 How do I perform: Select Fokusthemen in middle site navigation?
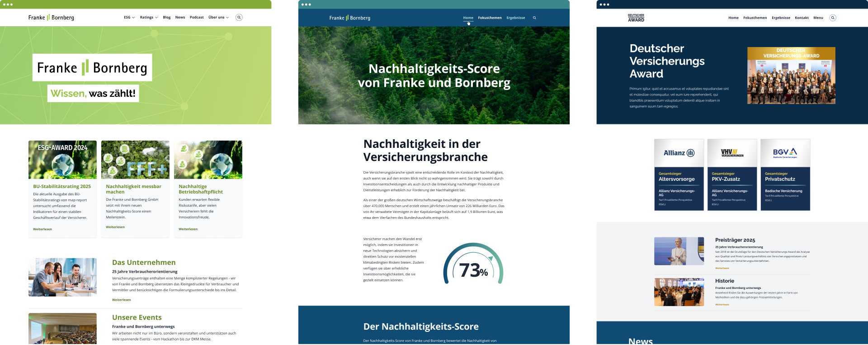(x=490, y=18)
